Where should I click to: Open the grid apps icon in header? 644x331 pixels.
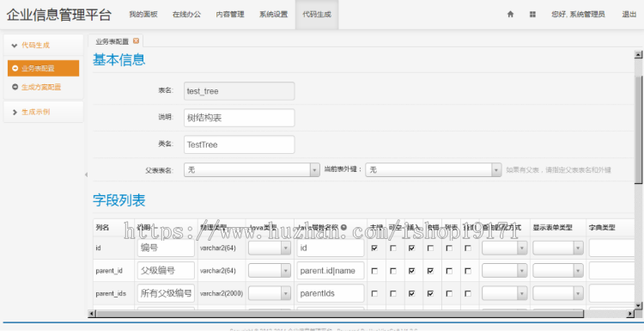click(x=532, y=14)
